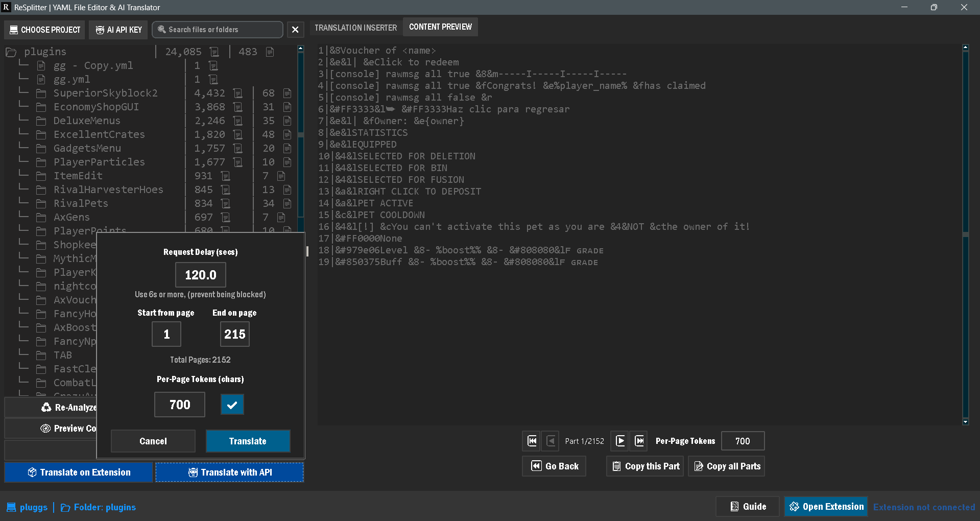Expand the ExcellentCrates folder

(99, 134)
